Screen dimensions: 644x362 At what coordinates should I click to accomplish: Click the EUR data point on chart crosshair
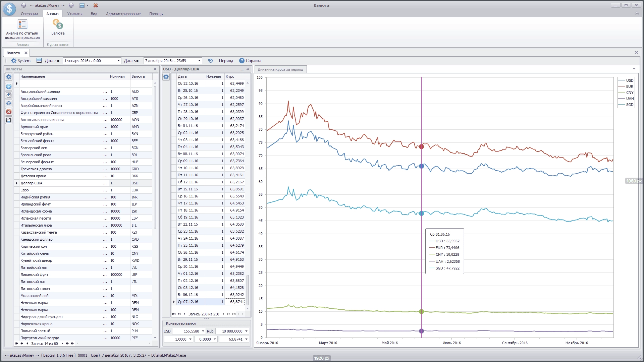click(422, 146)
